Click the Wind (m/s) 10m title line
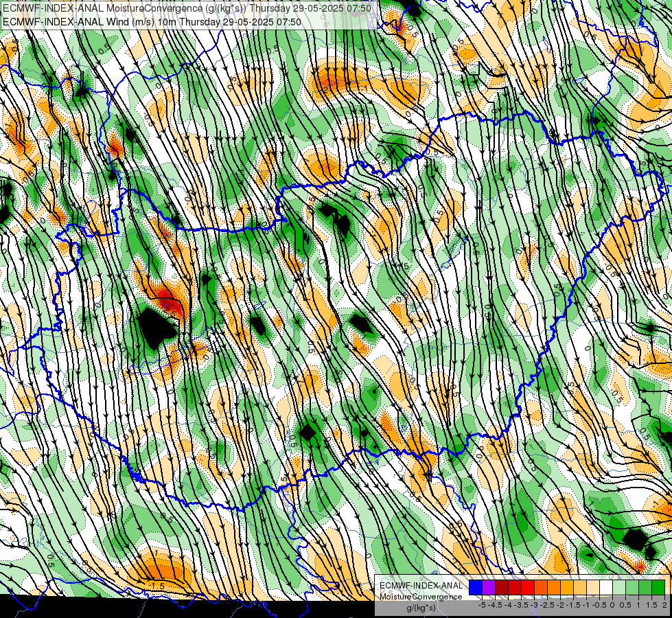672x618 pixels. [152, 22]
